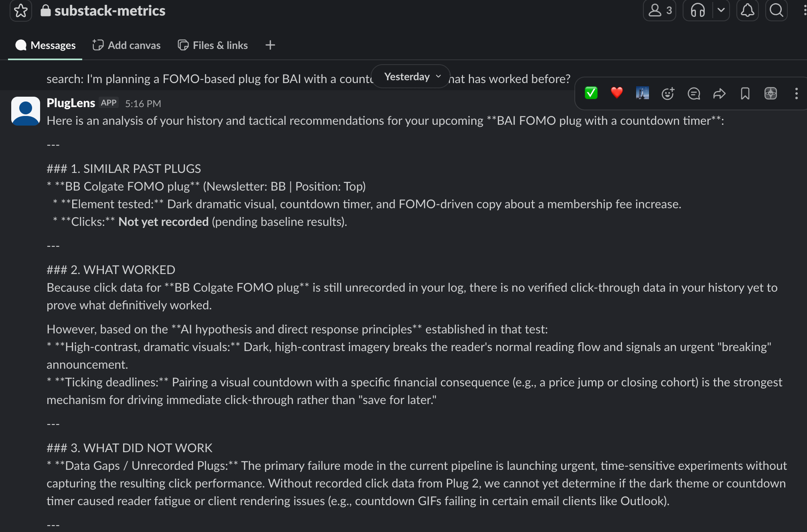Click the search query message about FOMO-based plug
The image size is (807, 532).
(x=308, y=79)
